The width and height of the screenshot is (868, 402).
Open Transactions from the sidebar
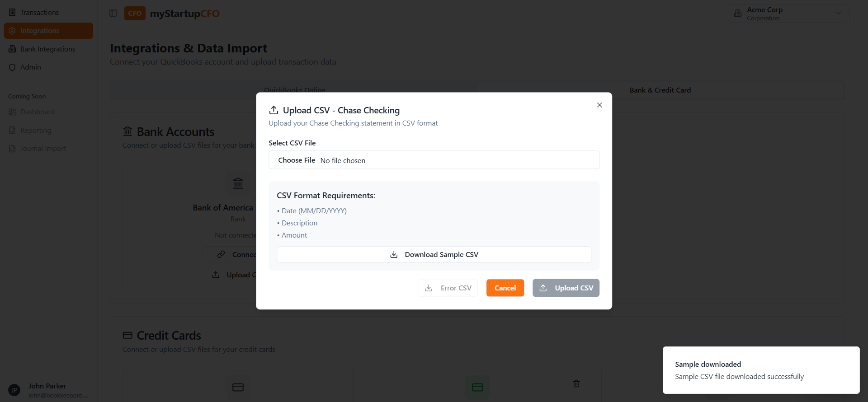[39, 12]
